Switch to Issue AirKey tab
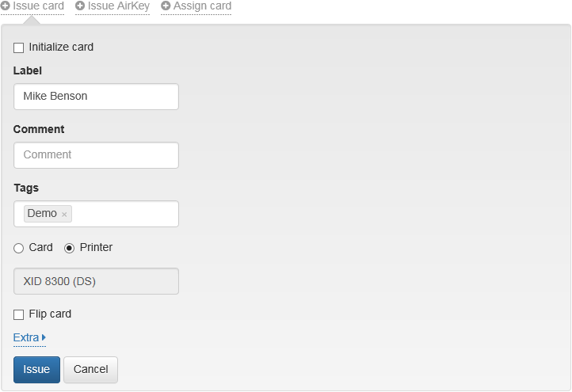 pos(112,6)
